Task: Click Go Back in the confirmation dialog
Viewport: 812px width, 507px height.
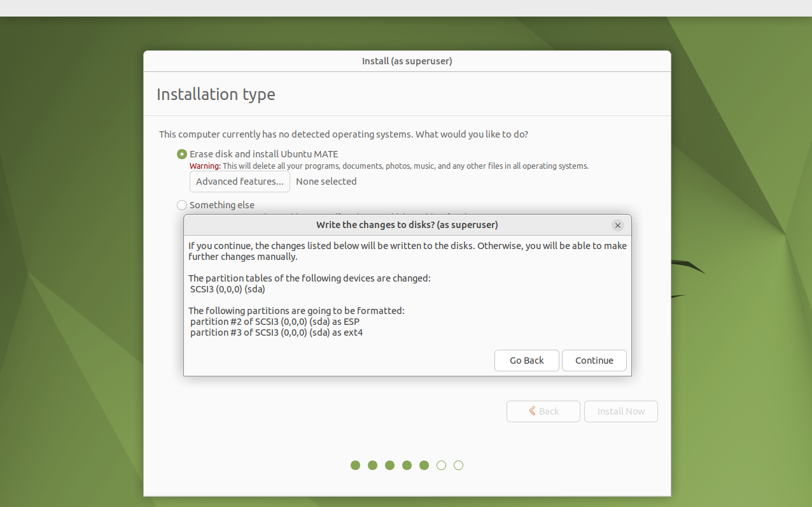Action: (526, 360)
